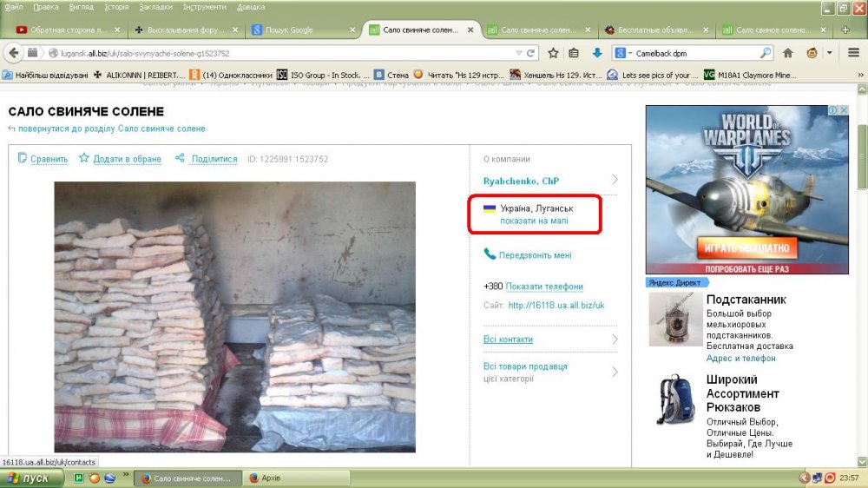This screenshot has width=868, height=488.
Task: Open the 'ISO Group - In Stock' bookmark
Action: (323, 75)
